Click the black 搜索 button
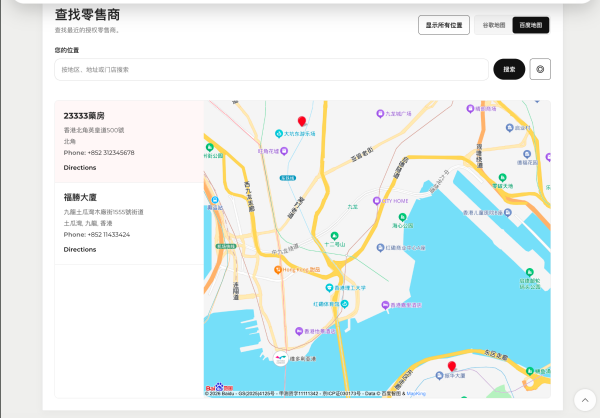Image resolution: width=600 pixels, height=418 pixels. tap(509, 69)
